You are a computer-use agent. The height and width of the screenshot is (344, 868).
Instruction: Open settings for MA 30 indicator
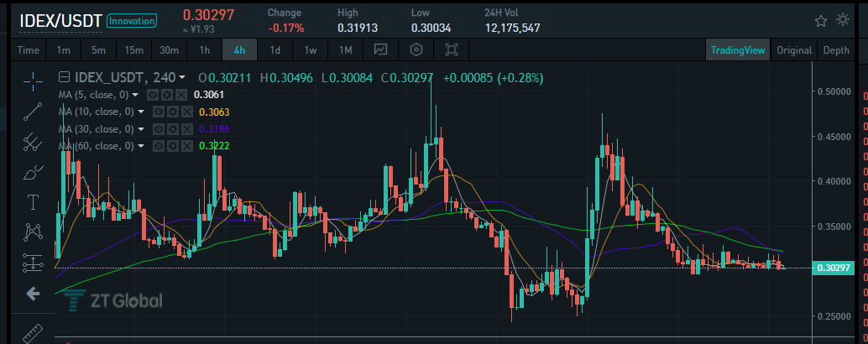173,129
